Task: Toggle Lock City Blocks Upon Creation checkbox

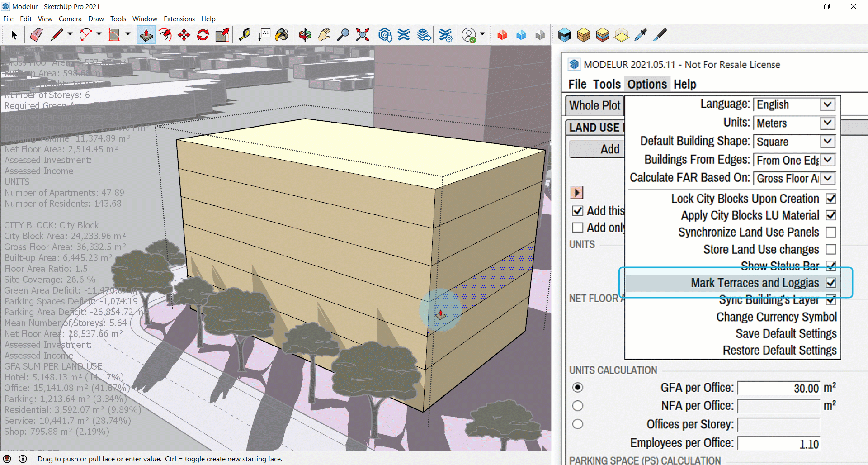Action: [x=830, y=199]
